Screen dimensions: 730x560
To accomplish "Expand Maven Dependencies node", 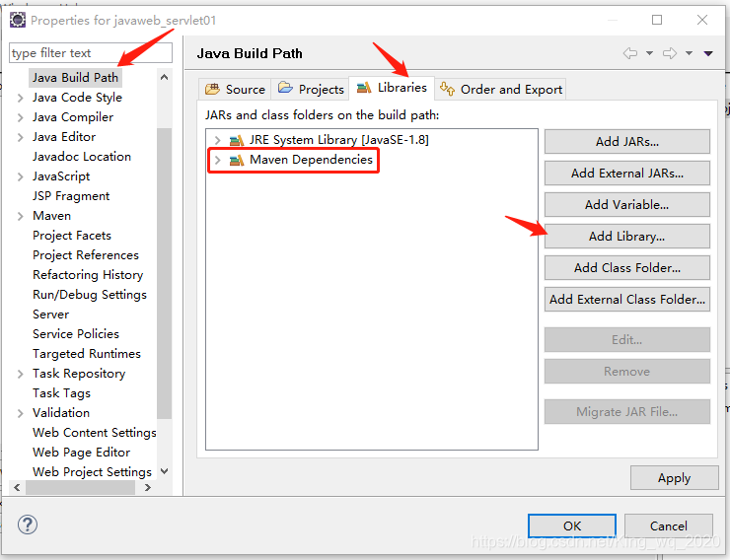I will point(217,160).
